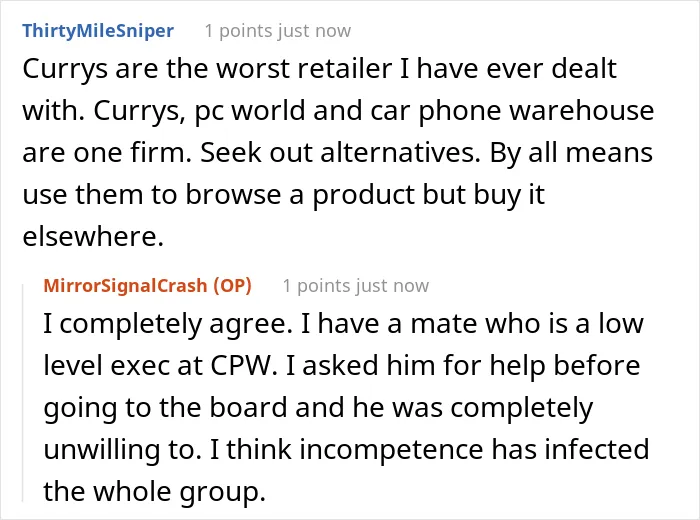Image resolution: width=700 pixels, height=520 pixels.
Task: Click the line 'going to the board and he was completely'
Action: pyautogui.click(x=318, y=408)
